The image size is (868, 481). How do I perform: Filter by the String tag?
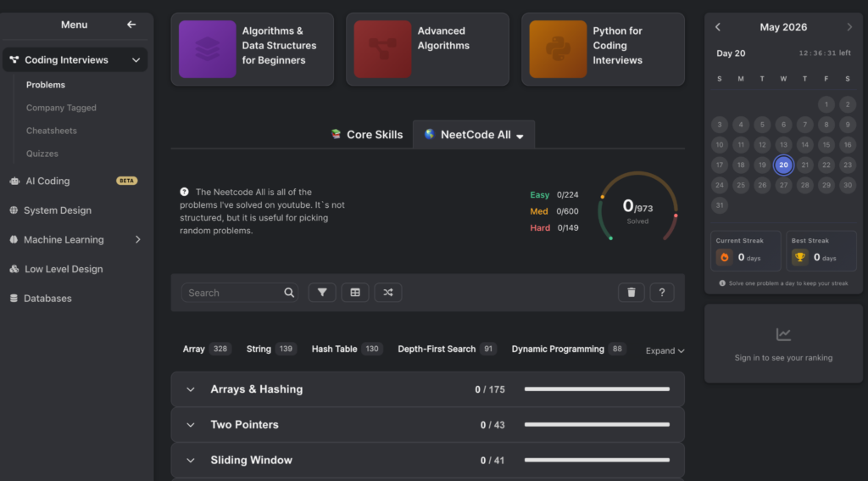click(x=271, y=350)
